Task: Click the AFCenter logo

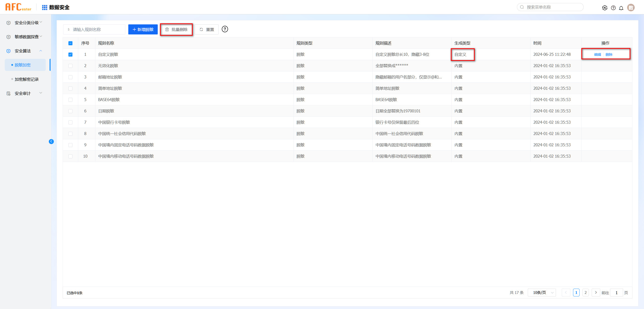Action: [18, 7]
